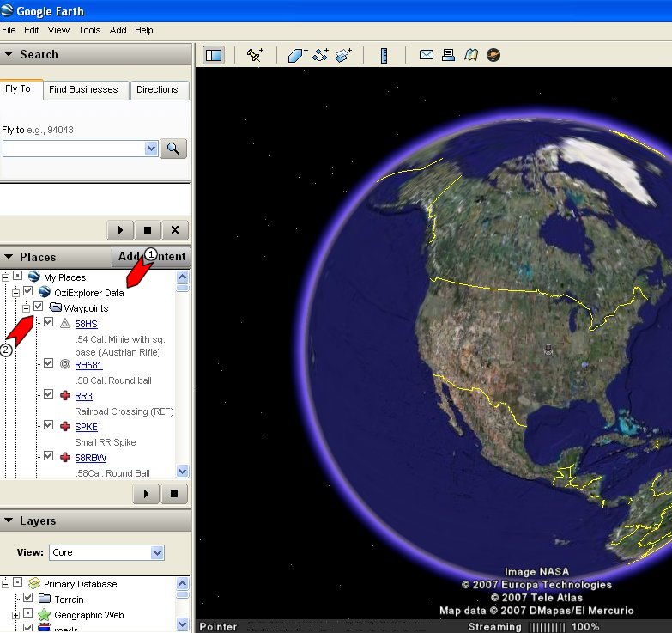672x633 pixels.
Task: Open the Add menu
Action: 118,30
